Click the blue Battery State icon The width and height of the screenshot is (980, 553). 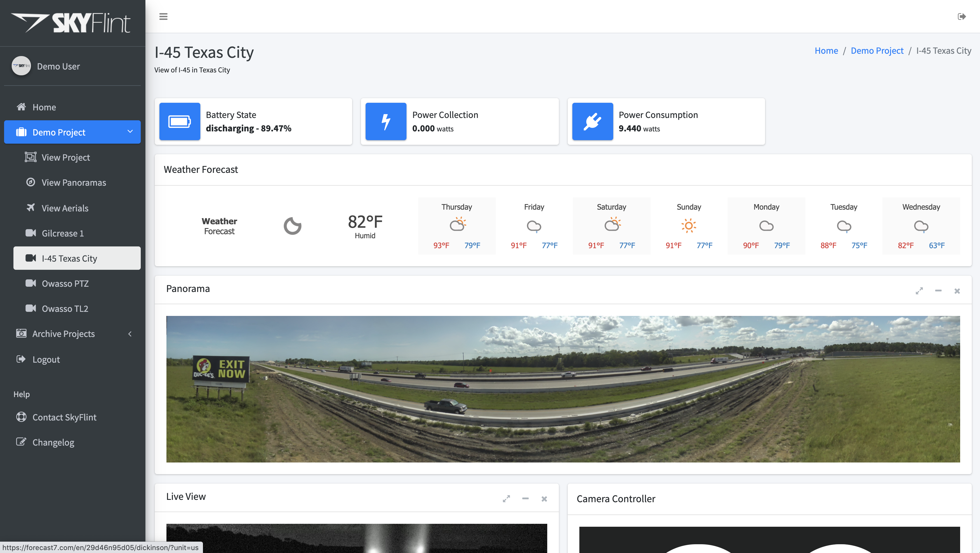pyautogui.click(x=180, y=121)
